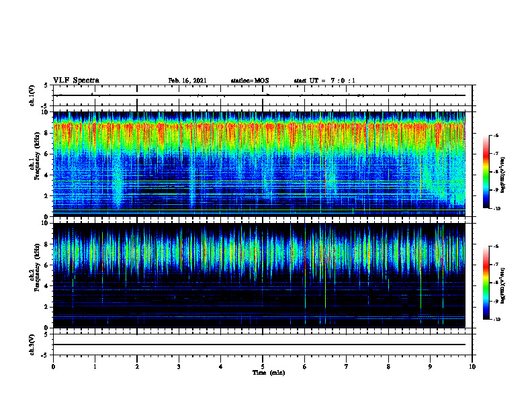
Task: Click the "-6" tick on ch.2 colorbar
Action: click(x=496, y=246)
